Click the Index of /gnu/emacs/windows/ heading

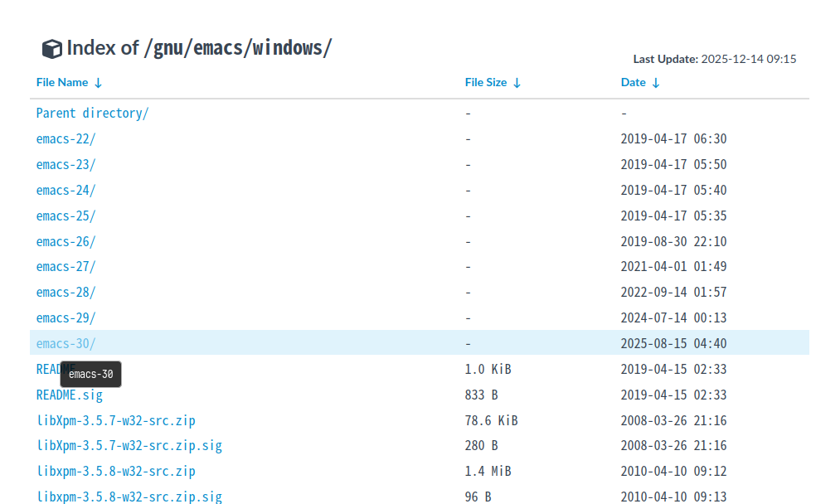199,48
